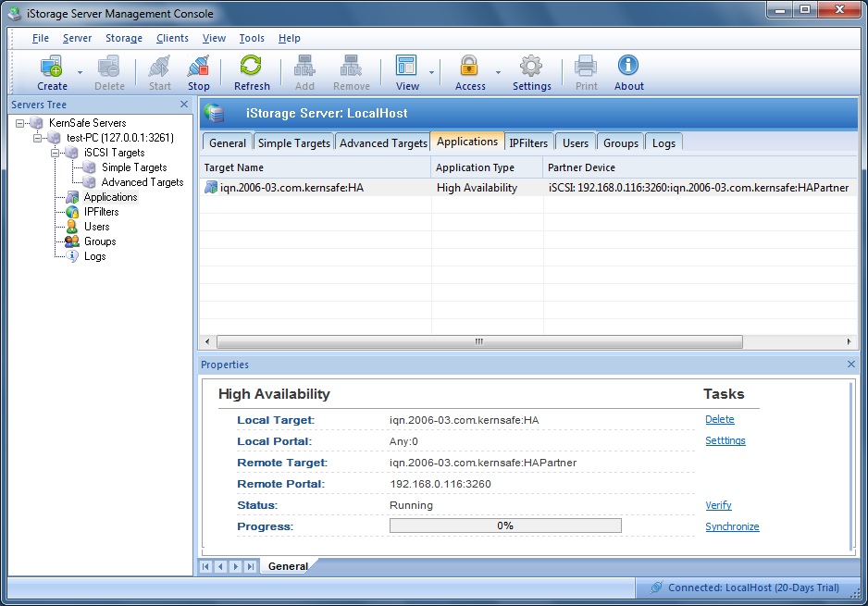
Task: Switch to the IPFilters tab
Action: tap(528, 142)
